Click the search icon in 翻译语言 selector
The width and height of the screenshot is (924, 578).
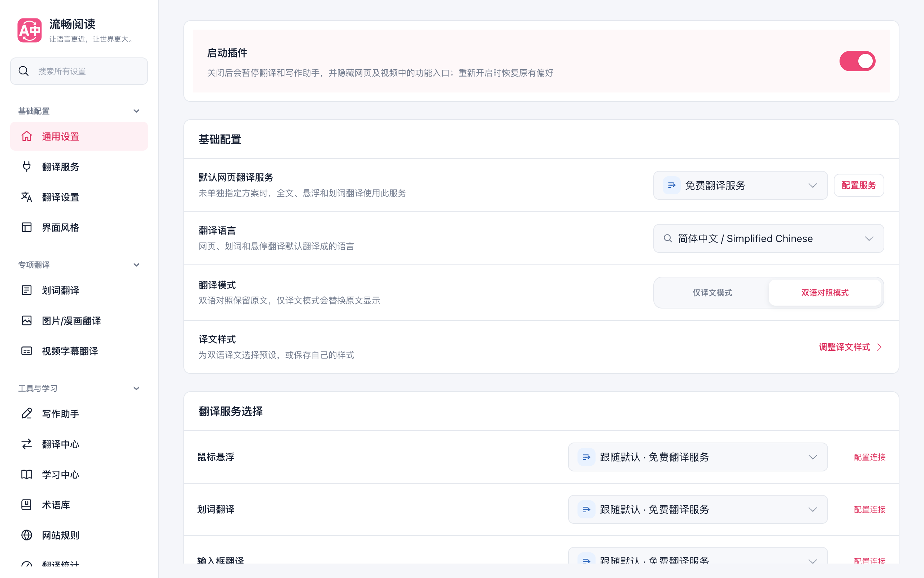tap(668, 238)
